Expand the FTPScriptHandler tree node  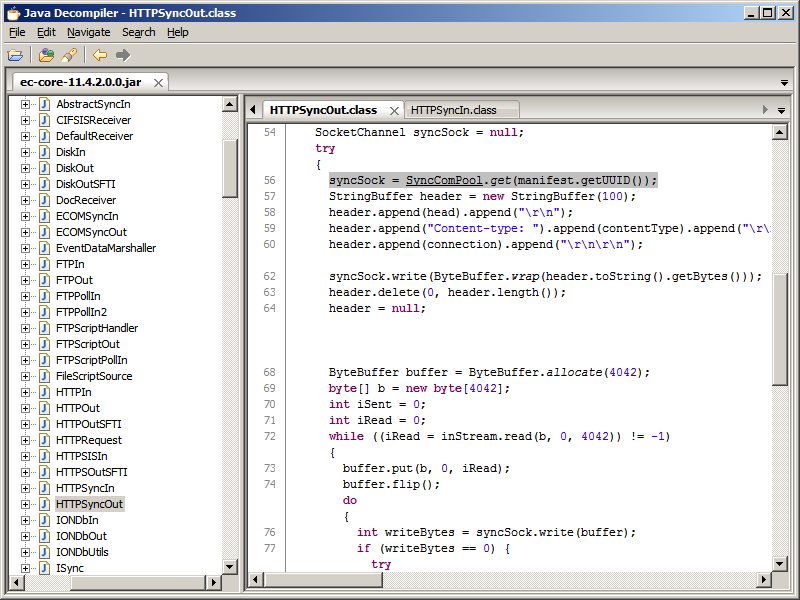pyautogui.click(x=26, y=328)
